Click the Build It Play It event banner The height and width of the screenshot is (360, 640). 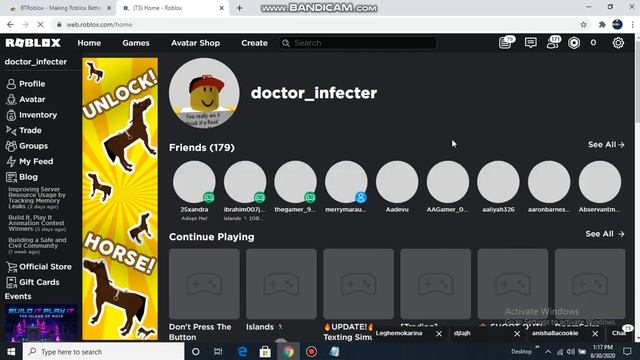point(41,323)
